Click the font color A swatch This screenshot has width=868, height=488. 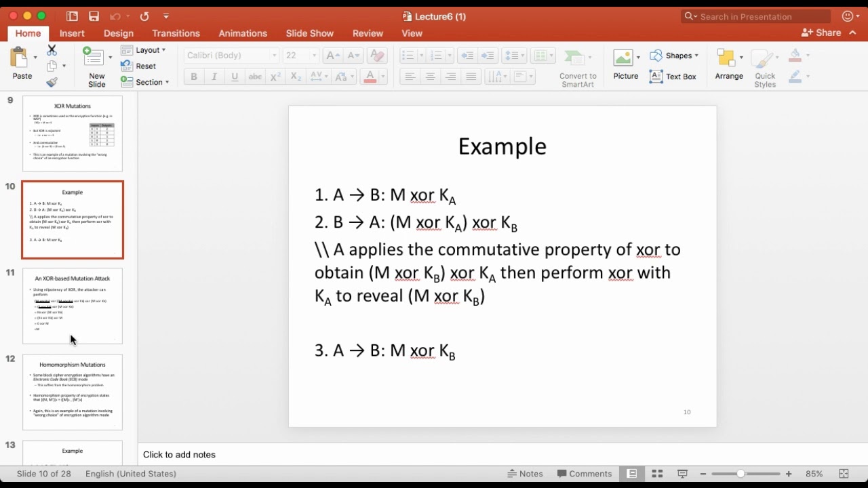(x=370, y=77)
